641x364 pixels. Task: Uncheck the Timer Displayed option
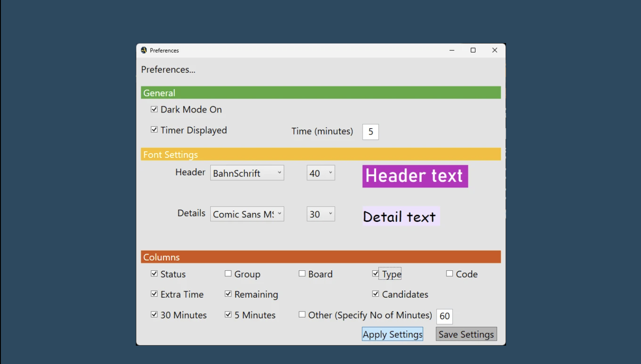point(154,130)
